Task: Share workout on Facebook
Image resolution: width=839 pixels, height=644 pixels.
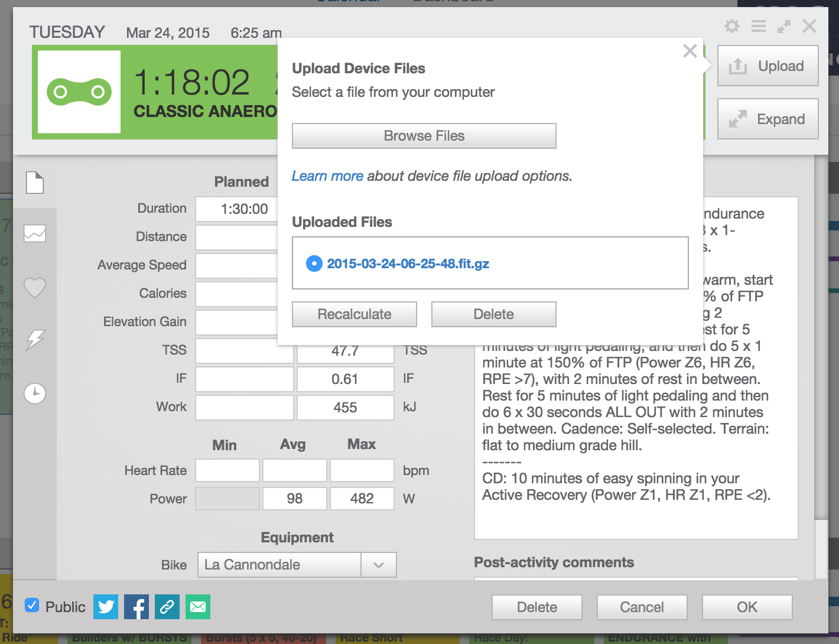Action: point(136,607)
